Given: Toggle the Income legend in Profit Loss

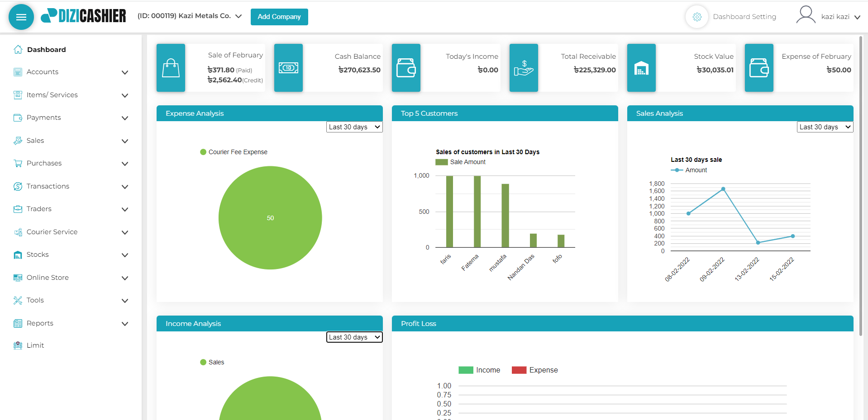Looking at the screenshot, I should [479, 370].
